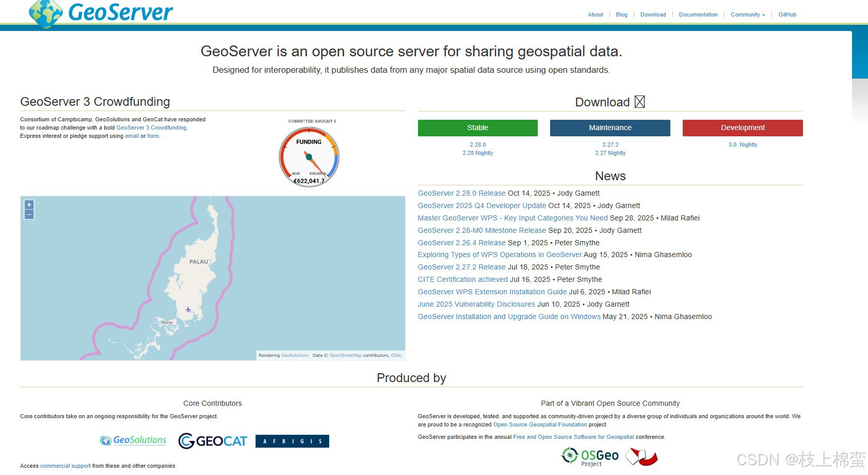Screen dimensions: 868x475
Task: Open the Community dropdown menu
Action: coord(748,14)
